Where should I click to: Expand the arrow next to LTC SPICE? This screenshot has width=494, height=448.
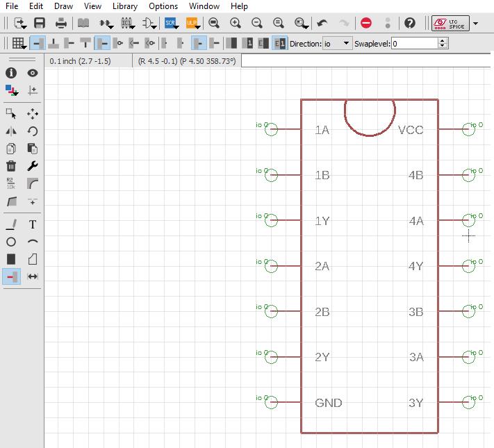[x=476, y=24]
